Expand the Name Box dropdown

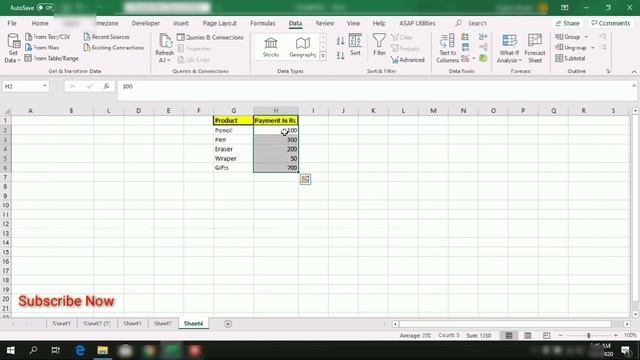[x=44, y=86]
